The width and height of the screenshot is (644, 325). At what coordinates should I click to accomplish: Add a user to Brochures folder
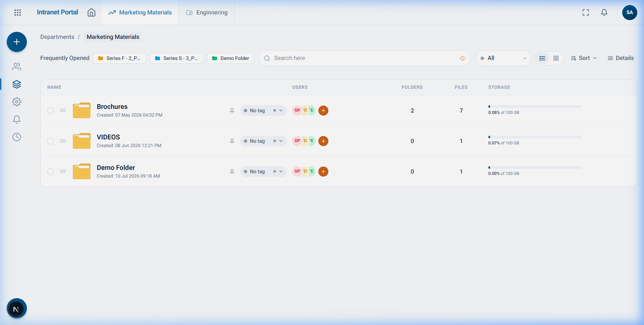[x=323, y=111]
